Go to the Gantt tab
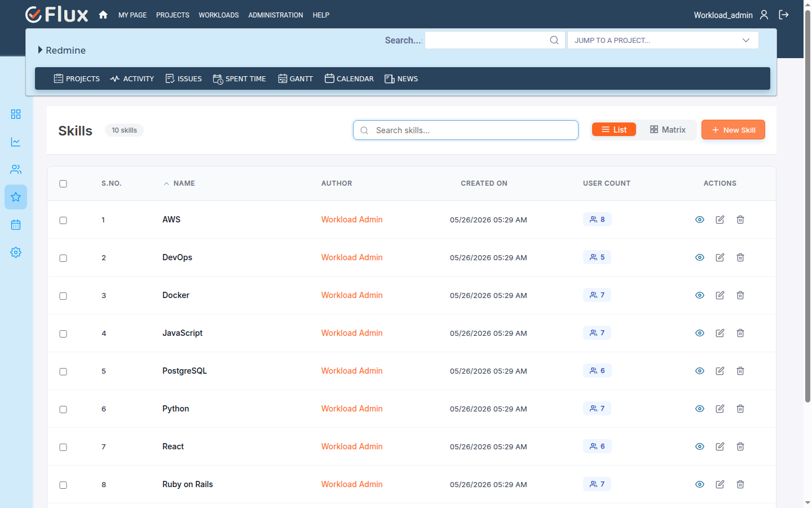The height and width of the screenshot is (508, 812). point(295,78)
